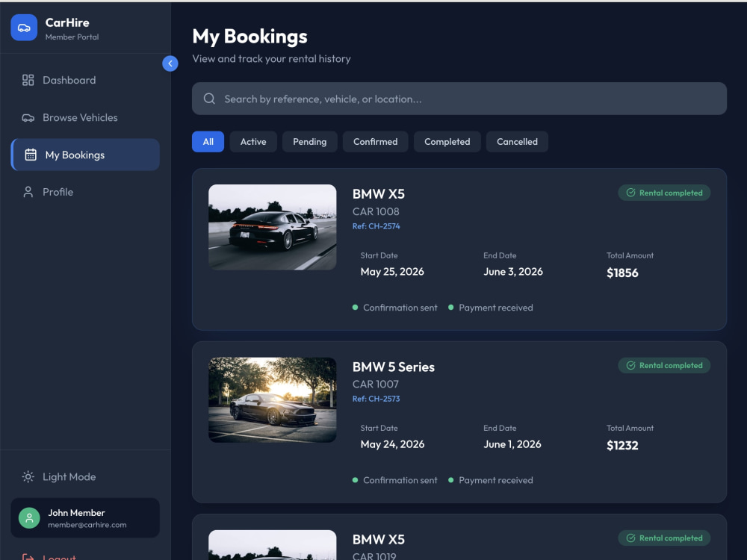Click the CAR 1008 label
This screenshot has width=747, height=560.
376,211
